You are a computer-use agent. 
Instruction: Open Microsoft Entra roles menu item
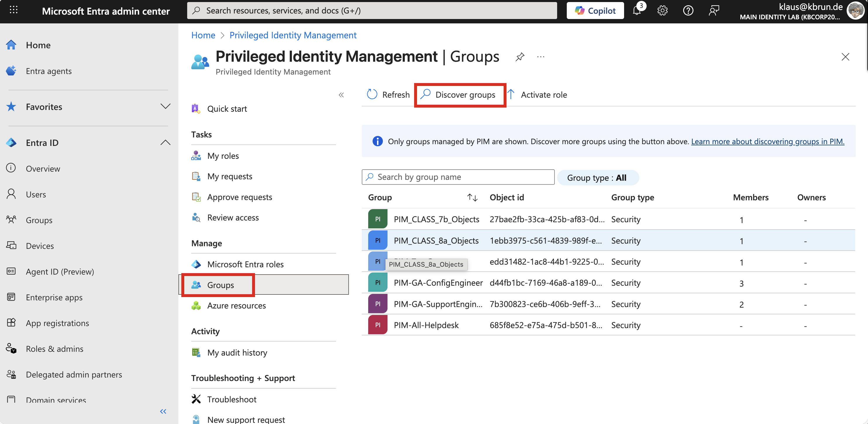coord(245,264)
